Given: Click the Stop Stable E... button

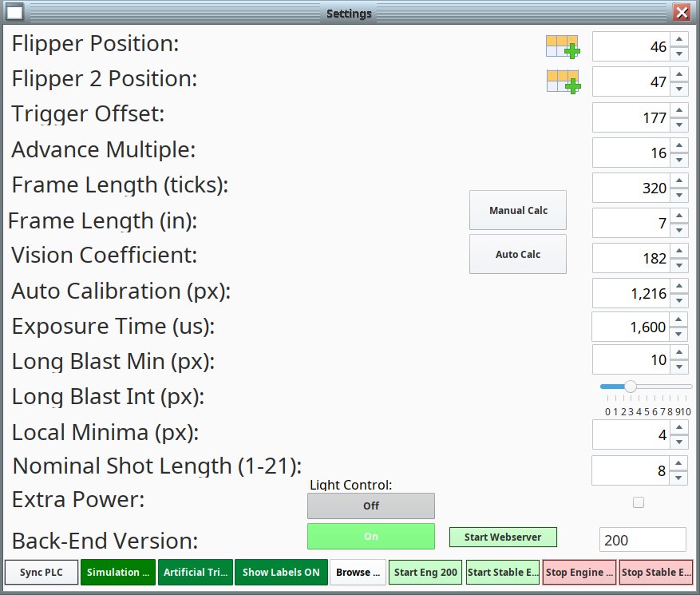Looking at the screenshot, I should [x=656, y=572].
